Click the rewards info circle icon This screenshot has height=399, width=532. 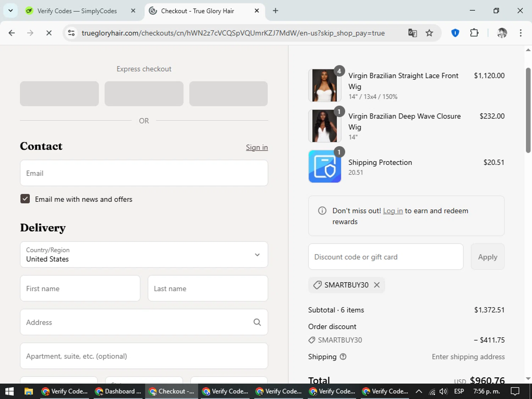click(x=322, y=211)
